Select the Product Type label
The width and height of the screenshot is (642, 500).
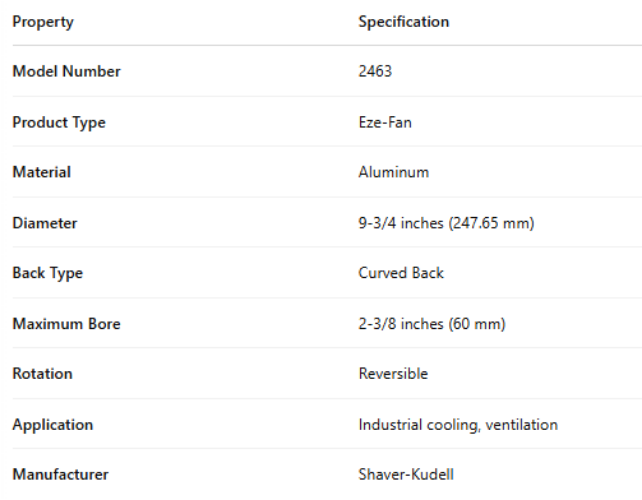click(58, 123)
